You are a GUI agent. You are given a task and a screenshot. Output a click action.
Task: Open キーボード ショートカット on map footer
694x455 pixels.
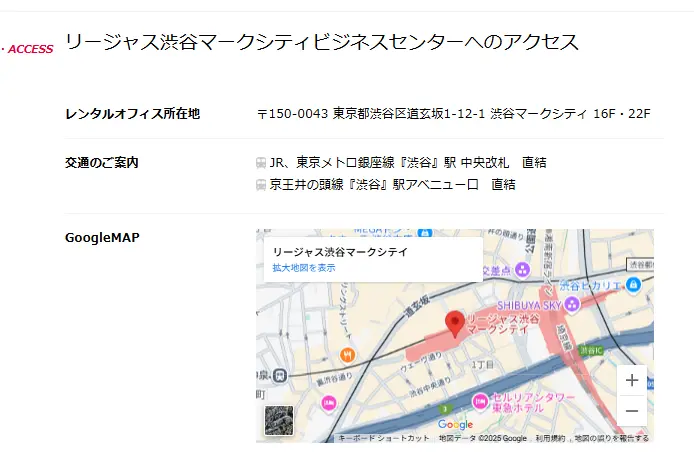[384, 438]
